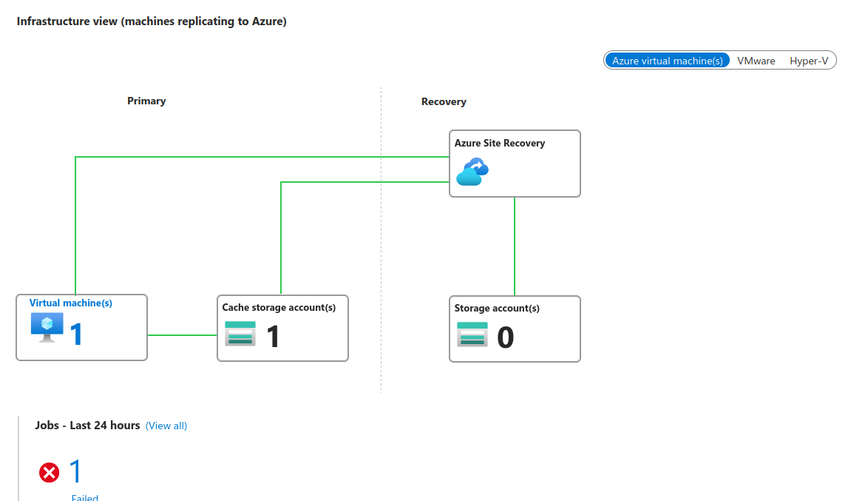Viewport: 868px width, 501px height.
Task: Click the red failed job error icon
Action: coord(50,473)
